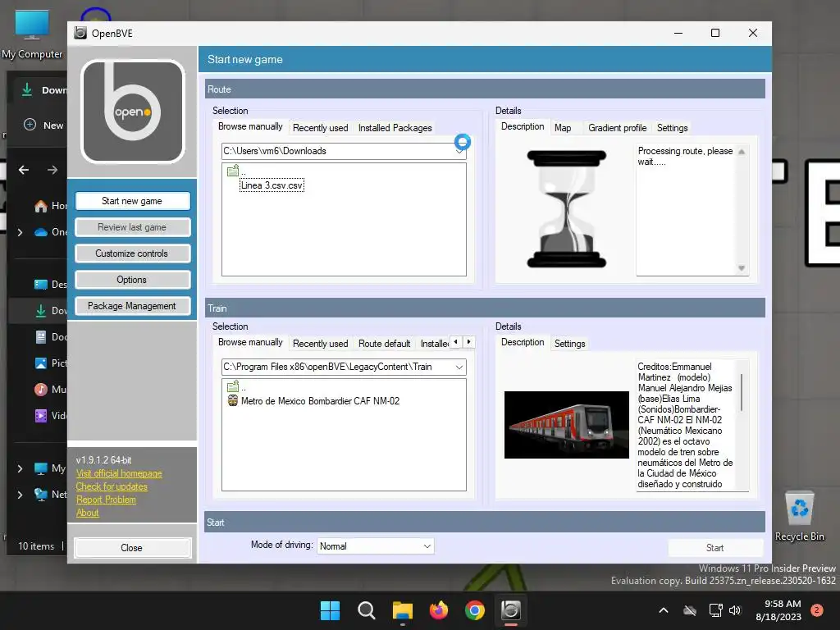
Task: Click New plus icon in File Explorer
Action: point(30,125)
